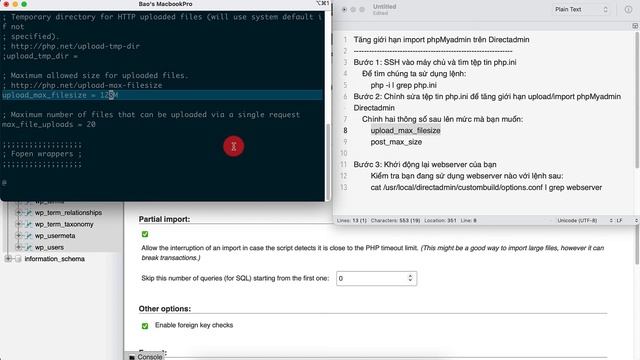Click the Untitled document title in the editor
The width and height of the screenshot is (640, 360).
(384, 7)
